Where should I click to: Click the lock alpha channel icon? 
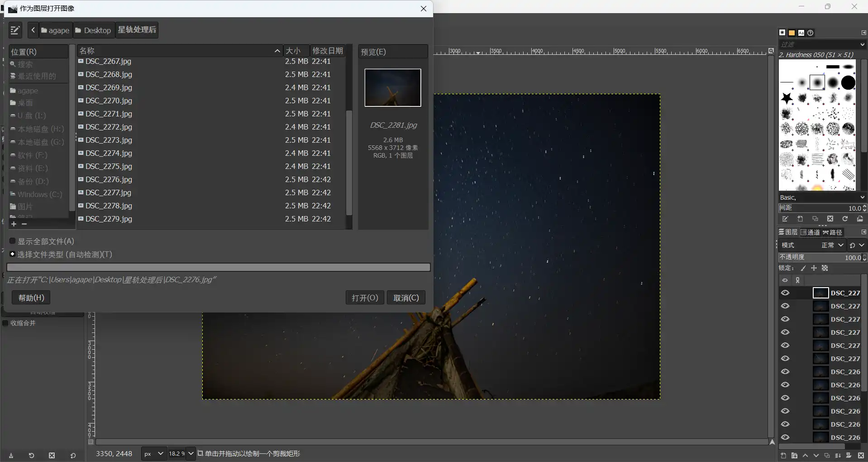[x=825, y=269]
